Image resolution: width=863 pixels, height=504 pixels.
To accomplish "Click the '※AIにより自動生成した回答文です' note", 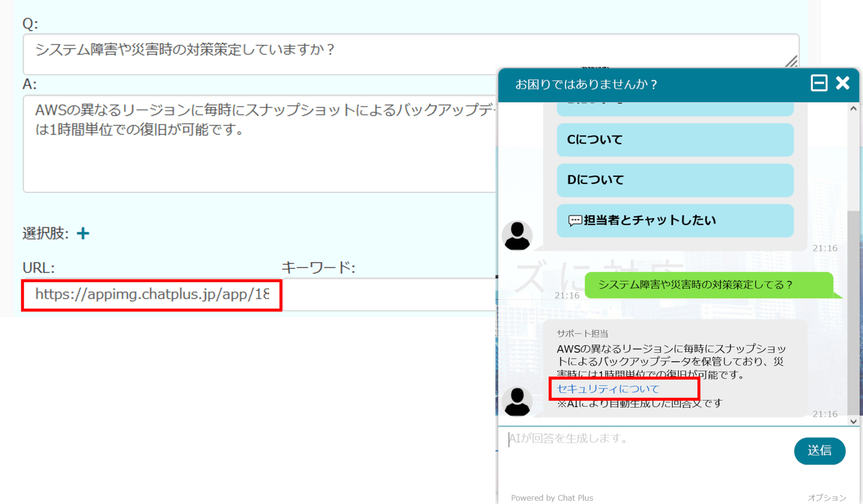I will coord(640,403).
